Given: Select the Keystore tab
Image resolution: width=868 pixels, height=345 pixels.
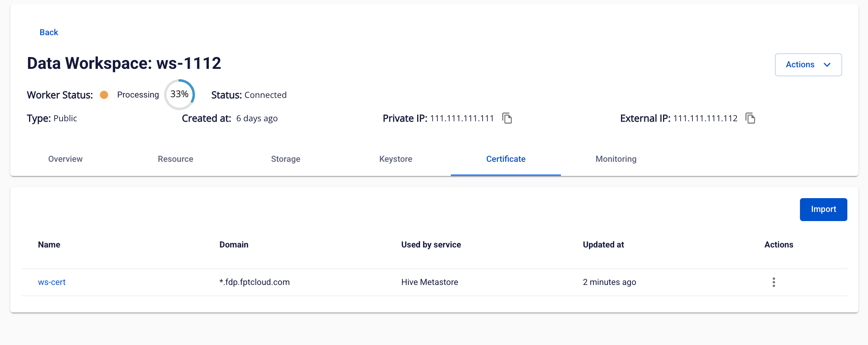Looking at the screenshot, I should click(396, 159).
